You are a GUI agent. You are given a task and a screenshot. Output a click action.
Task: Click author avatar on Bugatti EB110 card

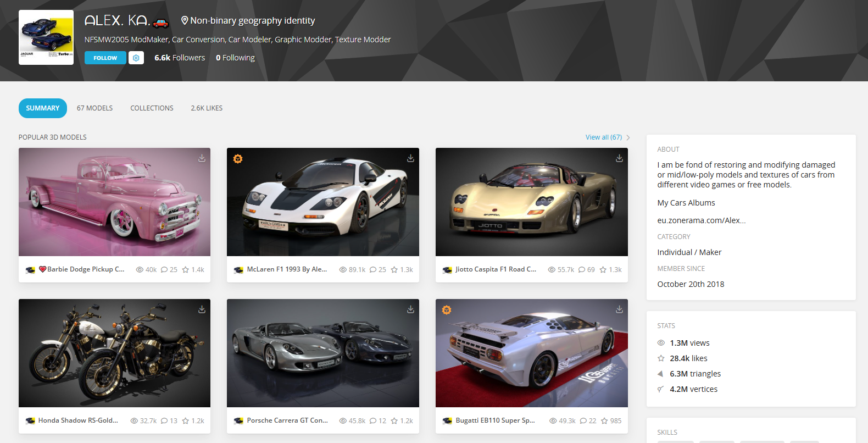pyautogui.click(x=447, y=421)
